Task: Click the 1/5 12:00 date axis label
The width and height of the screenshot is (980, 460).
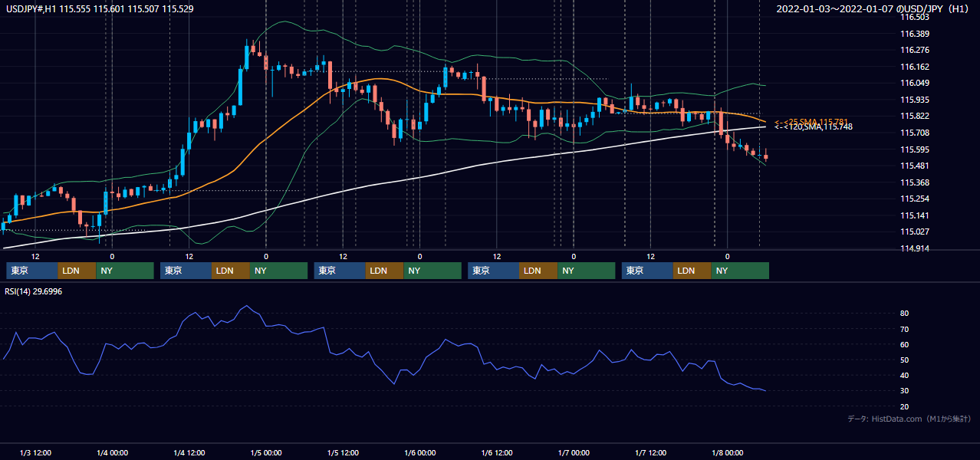Action: click(343, 452)
